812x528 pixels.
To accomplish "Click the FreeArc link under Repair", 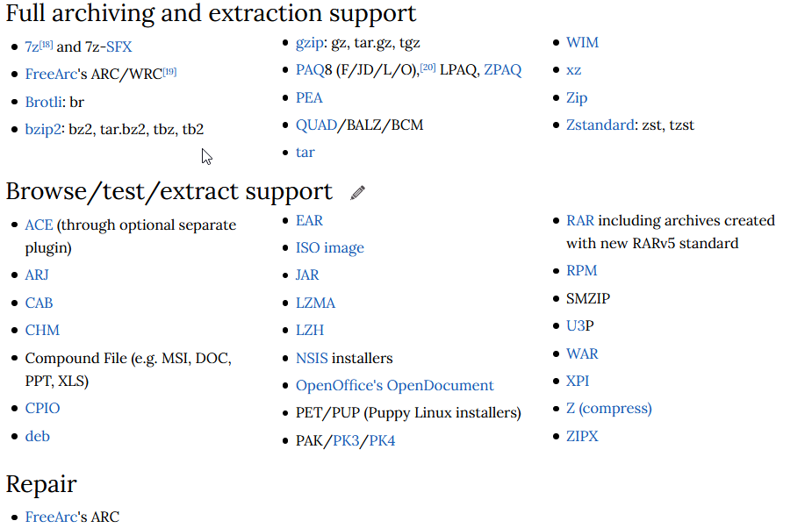I will pyautogui.click(x=51, y=517).
